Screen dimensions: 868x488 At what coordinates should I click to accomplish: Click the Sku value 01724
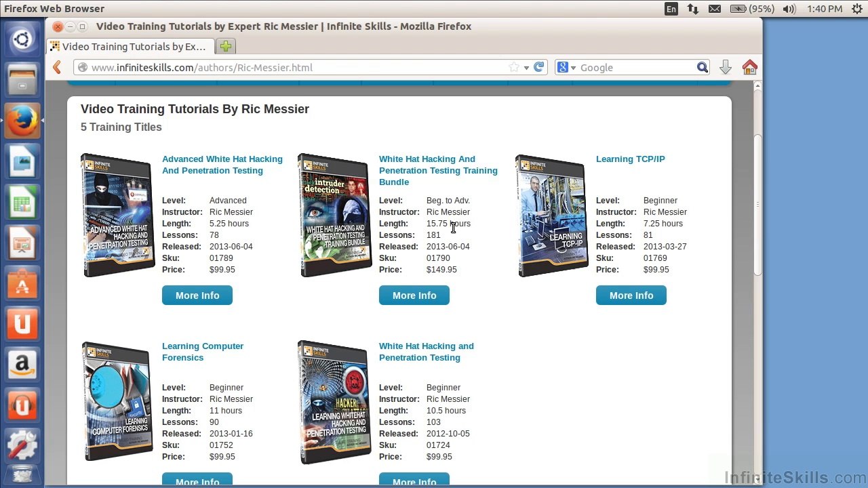click(x=438, y=445)
